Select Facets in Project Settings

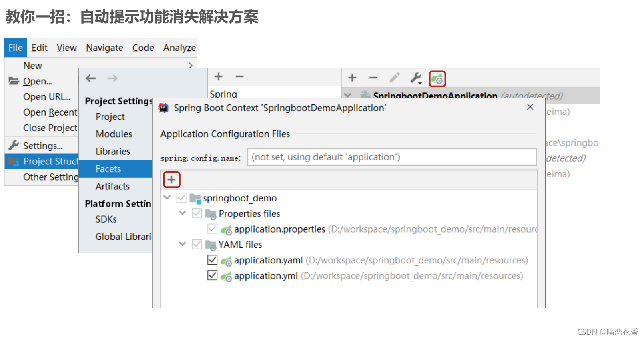(x=108, y=169)
